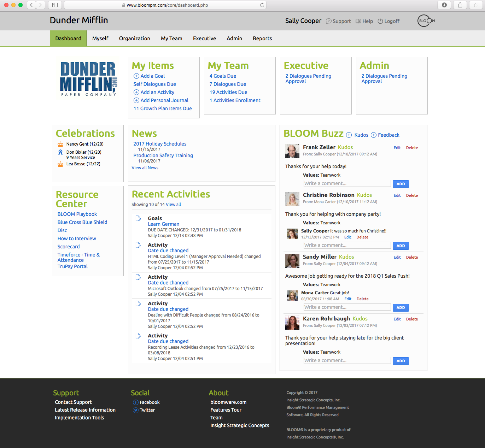Edit Sally Cooper's comment on Christine's kudos
This screenshot has height=448, width=485.
348,237
